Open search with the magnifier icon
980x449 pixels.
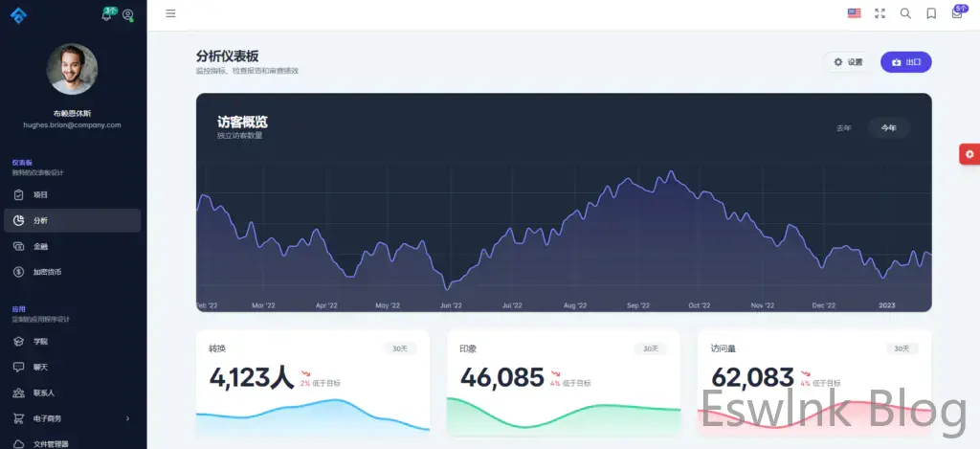tap(905, 13)
